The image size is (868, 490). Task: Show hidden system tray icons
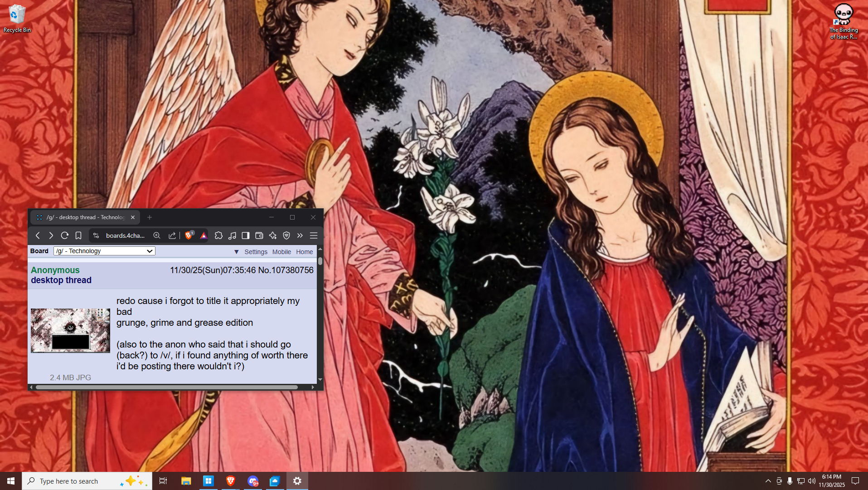pyautogui.click(x=768, y=481)
